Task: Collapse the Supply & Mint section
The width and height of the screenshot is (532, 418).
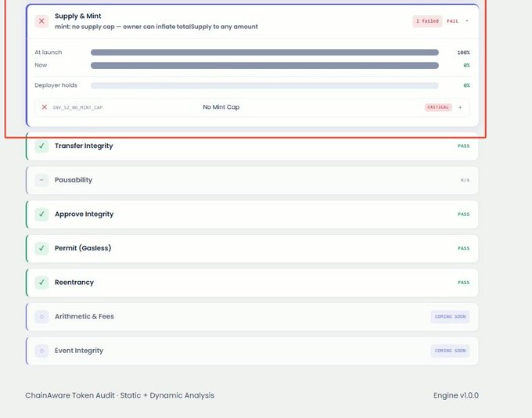Action: (467, 21)
